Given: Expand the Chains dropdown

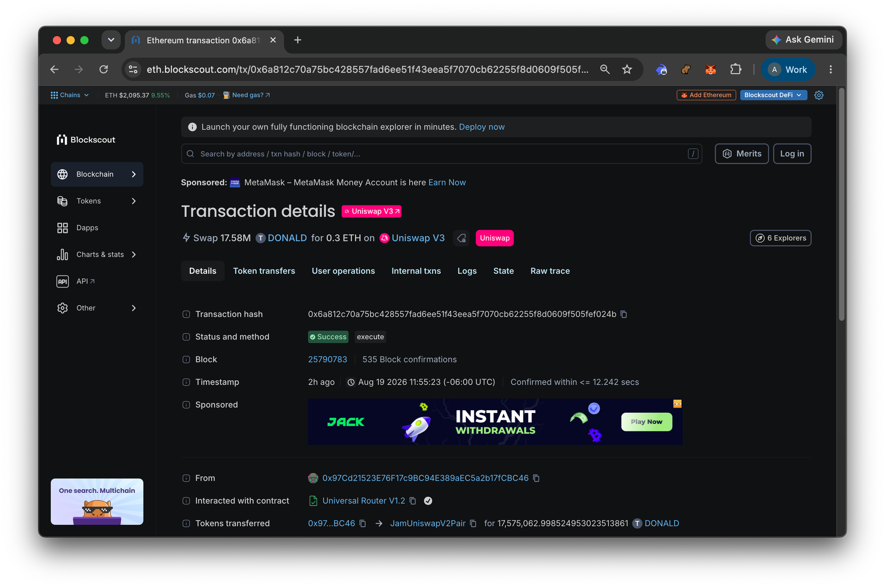Looking at the screenshot, I should [x=70, y=95].
